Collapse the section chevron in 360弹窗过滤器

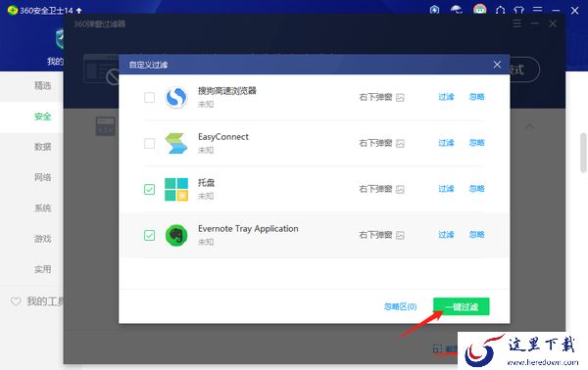[530, 126]
